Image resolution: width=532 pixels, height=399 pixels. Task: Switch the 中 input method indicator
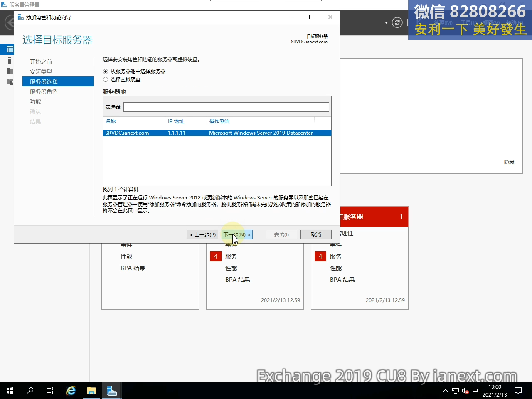tap(475, 391)
